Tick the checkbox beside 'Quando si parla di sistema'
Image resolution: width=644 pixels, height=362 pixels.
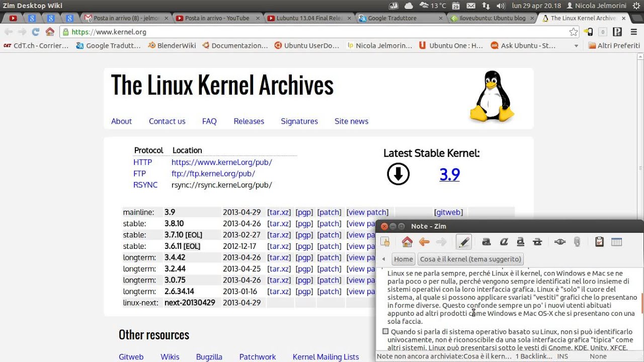coord(385,332)
